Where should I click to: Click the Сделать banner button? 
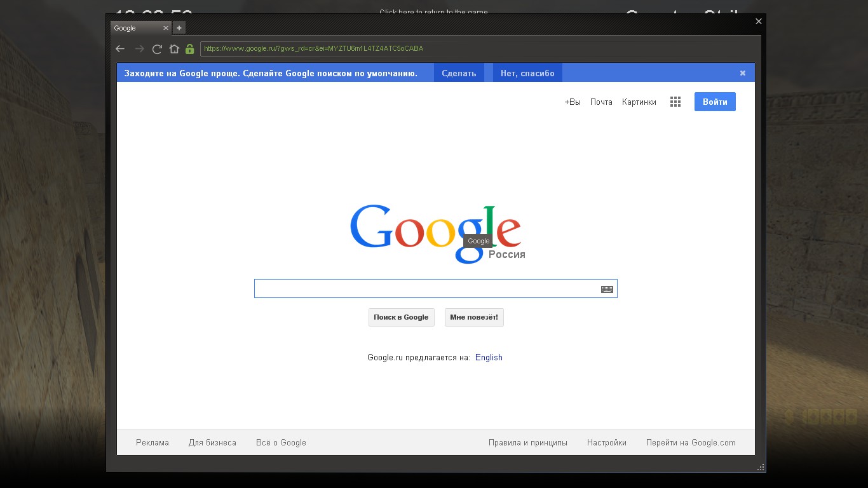tap(459, 73)
